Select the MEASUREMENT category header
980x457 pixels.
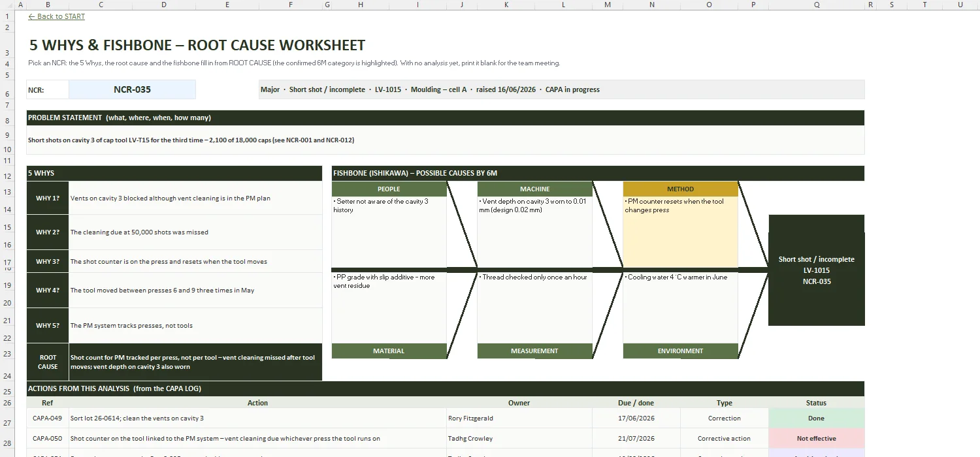(x=534, y=351)
